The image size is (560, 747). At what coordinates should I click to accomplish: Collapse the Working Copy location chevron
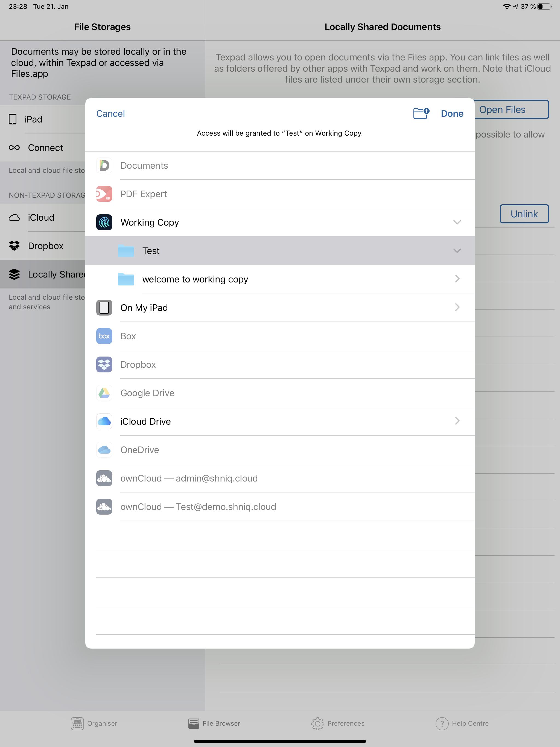click(457, 222)
